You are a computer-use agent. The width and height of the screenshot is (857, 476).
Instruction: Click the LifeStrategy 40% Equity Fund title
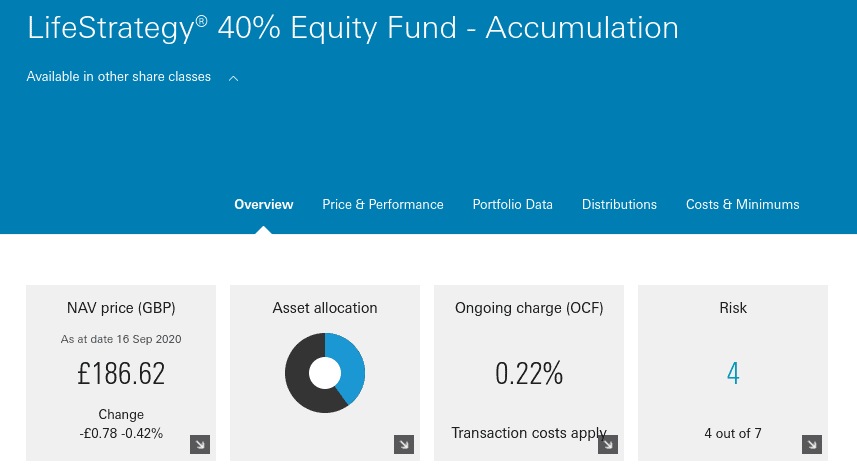(x=353, y=28)
